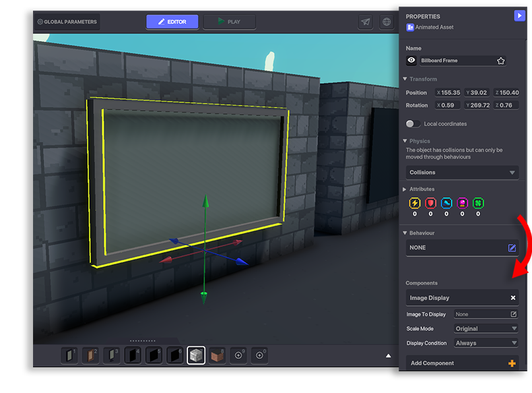Switch to Play mode tab
The height and width of the screenshot is (393, 532).
tap(228, 22)
